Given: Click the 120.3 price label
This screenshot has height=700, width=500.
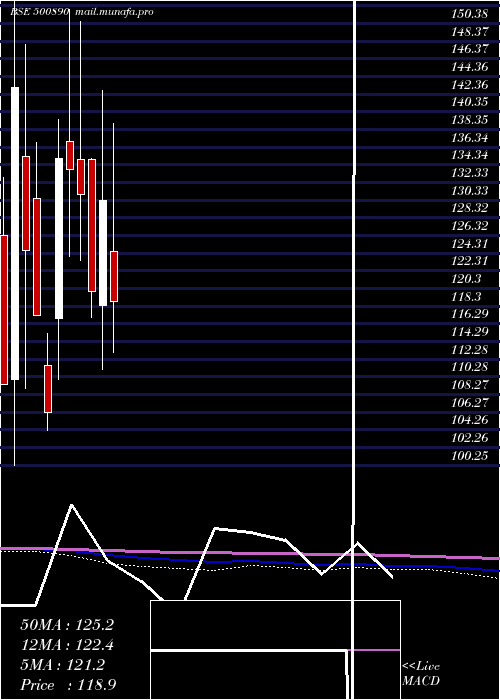Looking at the screenshot, I should pos(467,279).
